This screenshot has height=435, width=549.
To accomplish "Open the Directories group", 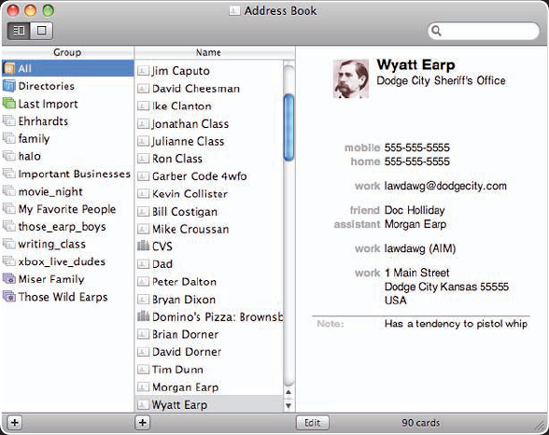I will [x=68, y=86].
